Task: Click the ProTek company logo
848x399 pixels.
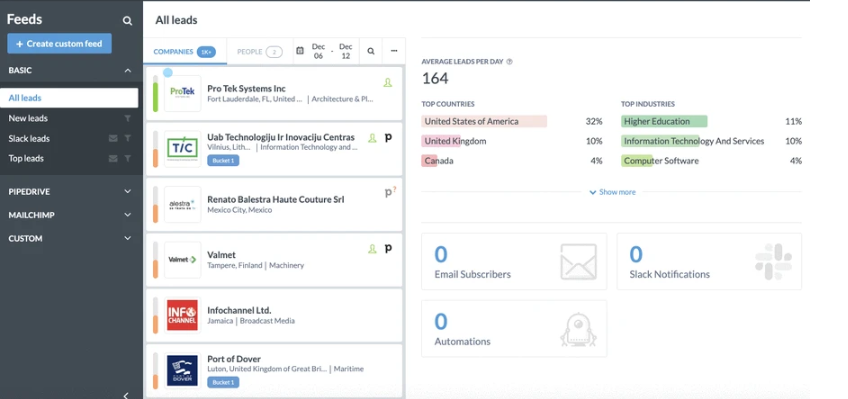Action: [x=182, y=93]
